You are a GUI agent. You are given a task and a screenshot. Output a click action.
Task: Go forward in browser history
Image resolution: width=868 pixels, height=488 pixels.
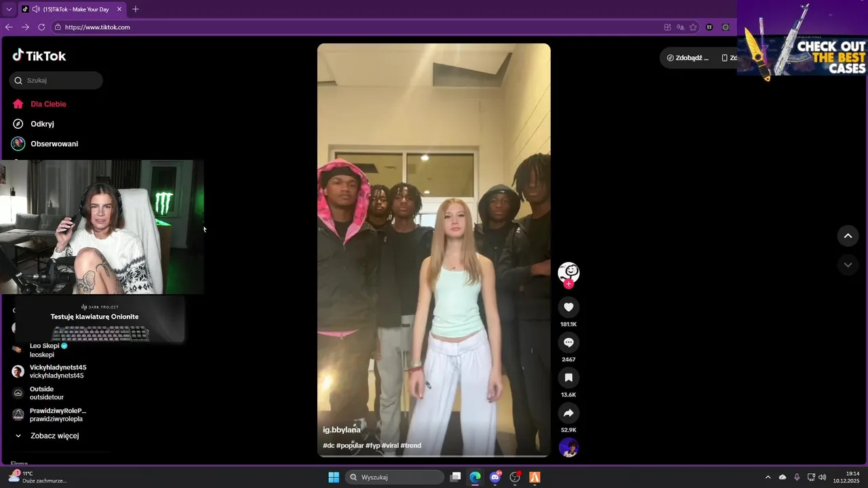tap(25, 27)
